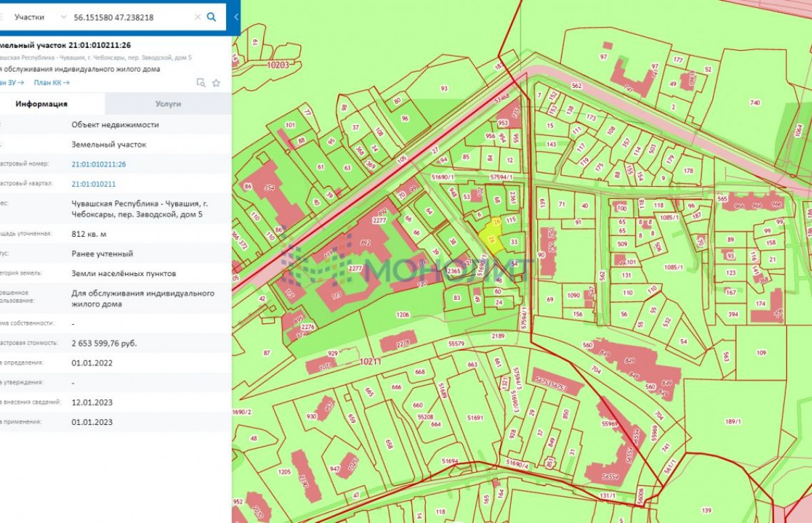812x523 pixels.
Task: Click parcel 2189 on the map
Action: click(498, 336)
